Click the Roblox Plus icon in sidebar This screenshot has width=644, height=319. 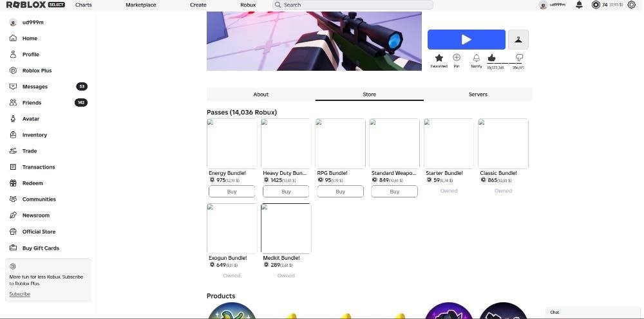point(13,71)
